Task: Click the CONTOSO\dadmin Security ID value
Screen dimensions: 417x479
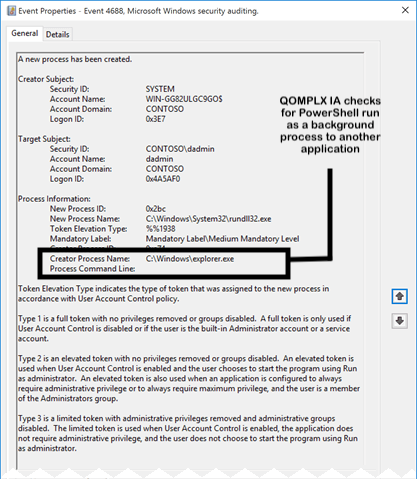Action: pyautogui.click(x=180, y=149)
